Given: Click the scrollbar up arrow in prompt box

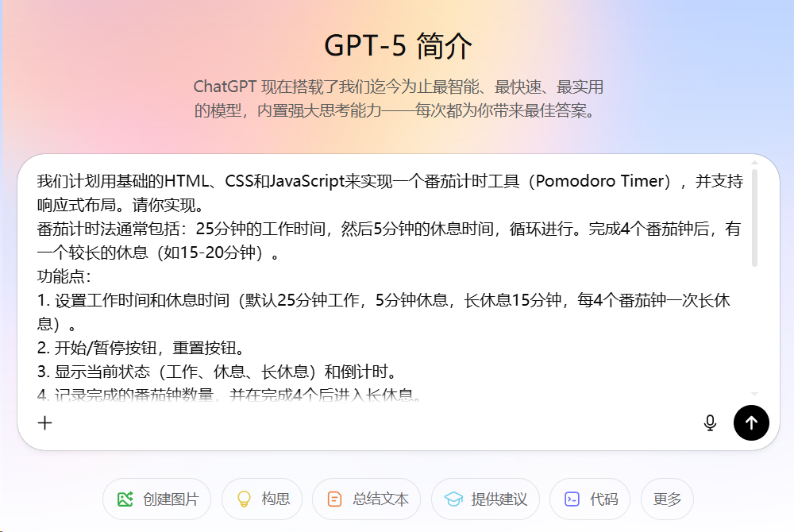Looking at the screenshot, I should point(754,163).
